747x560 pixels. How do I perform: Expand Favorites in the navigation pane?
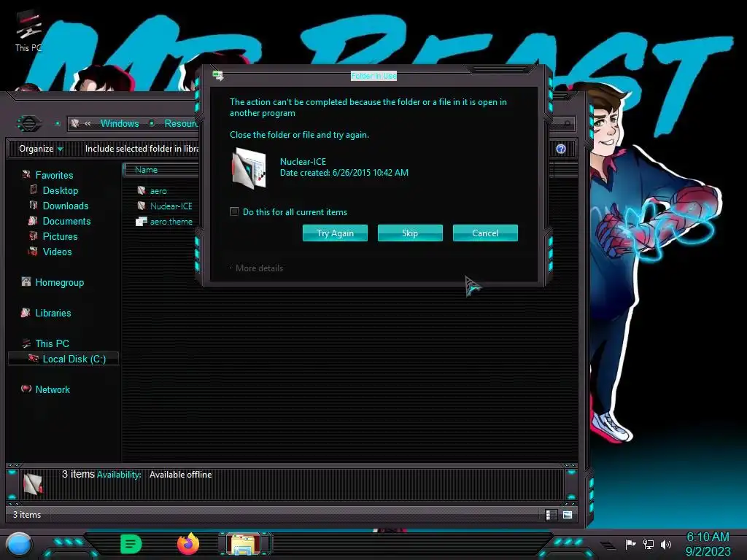pyautogui.click(x=54, y=175)
